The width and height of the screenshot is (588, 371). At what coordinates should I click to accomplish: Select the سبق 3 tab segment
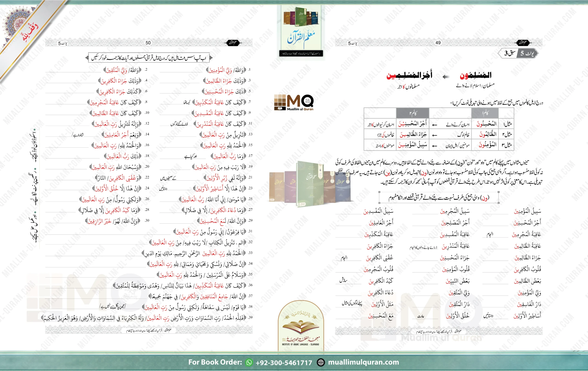510,53
